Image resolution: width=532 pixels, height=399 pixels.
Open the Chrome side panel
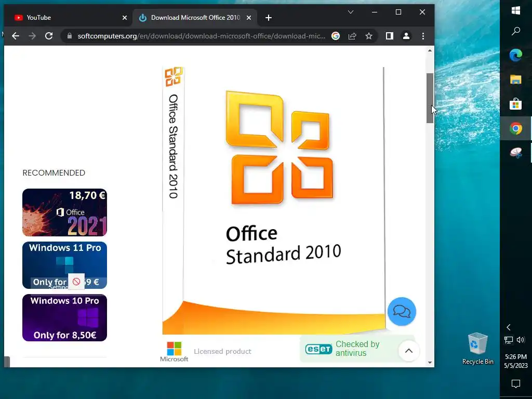(390, 36)
